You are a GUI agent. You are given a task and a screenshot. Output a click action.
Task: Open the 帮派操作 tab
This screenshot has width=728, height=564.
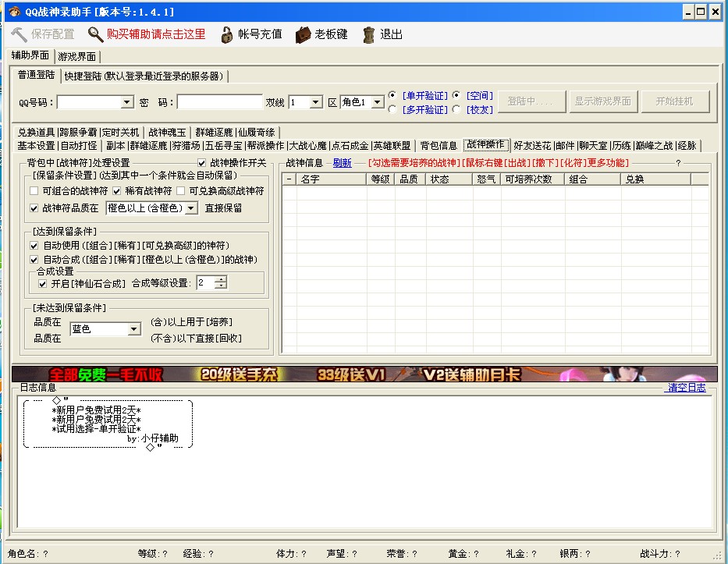click(265, 146)
